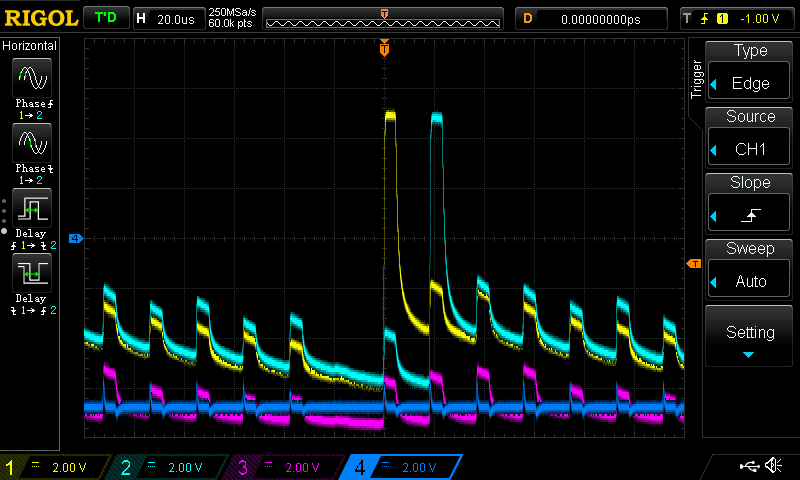The height and width of the screenshot is (480, 800).
Task: Click the RIGOL logo
Action: [x=41, y=18]
